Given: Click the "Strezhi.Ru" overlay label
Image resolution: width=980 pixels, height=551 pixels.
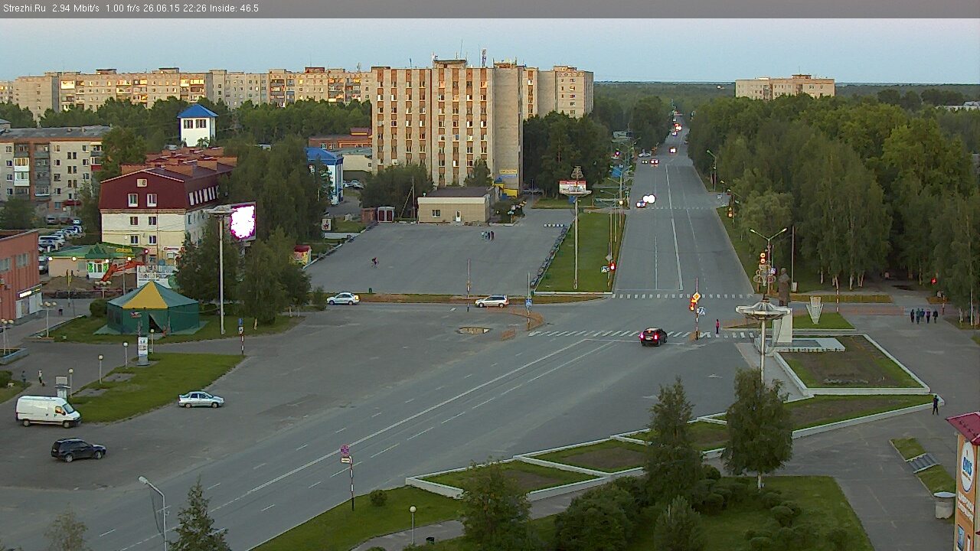Looking at the screenshot, I should point(24,8).
